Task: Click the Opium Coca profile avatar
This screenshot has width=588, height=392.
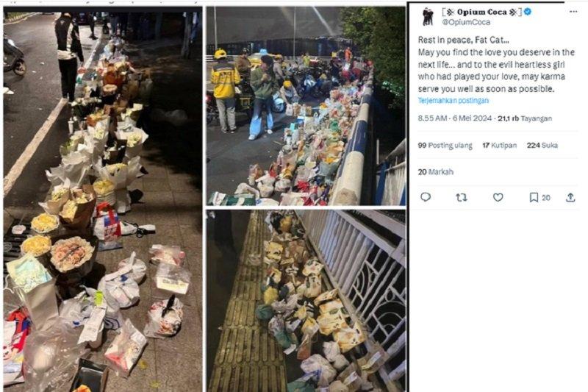Action: (x=428, y=16)
